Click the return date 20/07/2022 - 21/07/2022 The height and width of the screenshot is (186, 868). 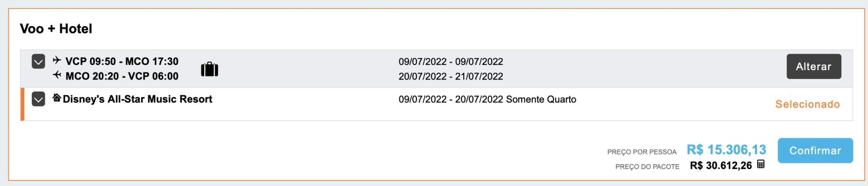click(x=451, y=76)
